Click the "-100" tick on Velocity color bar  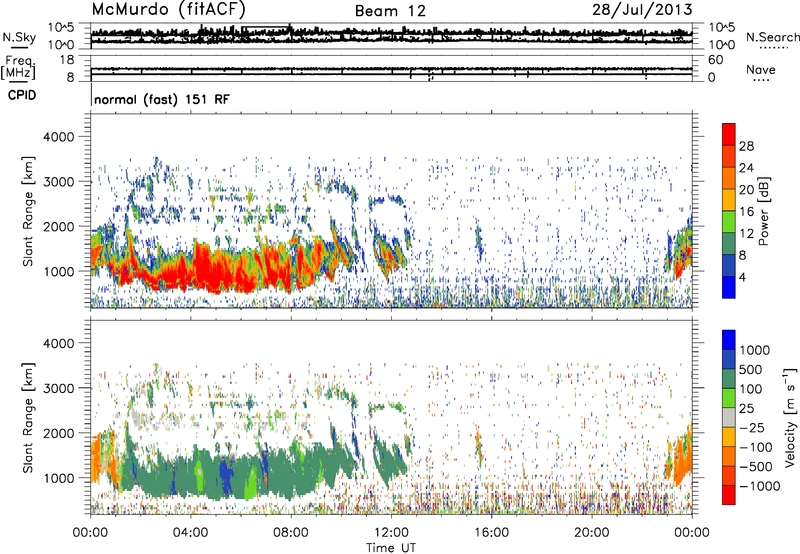tap(756, 447)
